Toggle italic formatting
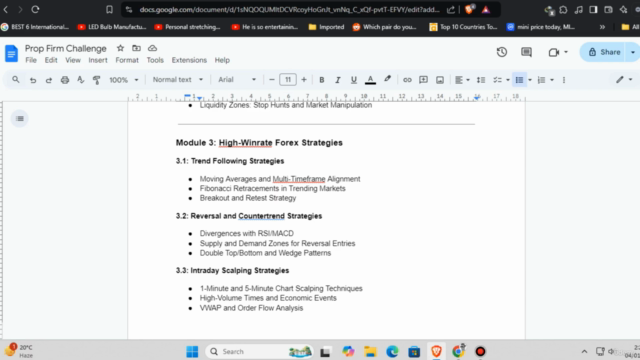 coord(338,80)
